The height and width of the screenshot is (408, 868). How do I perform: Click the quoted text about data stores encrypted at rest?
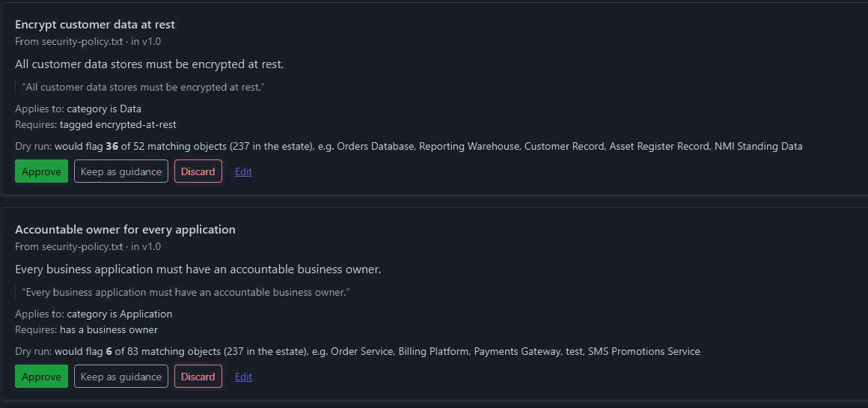point(144,87)
